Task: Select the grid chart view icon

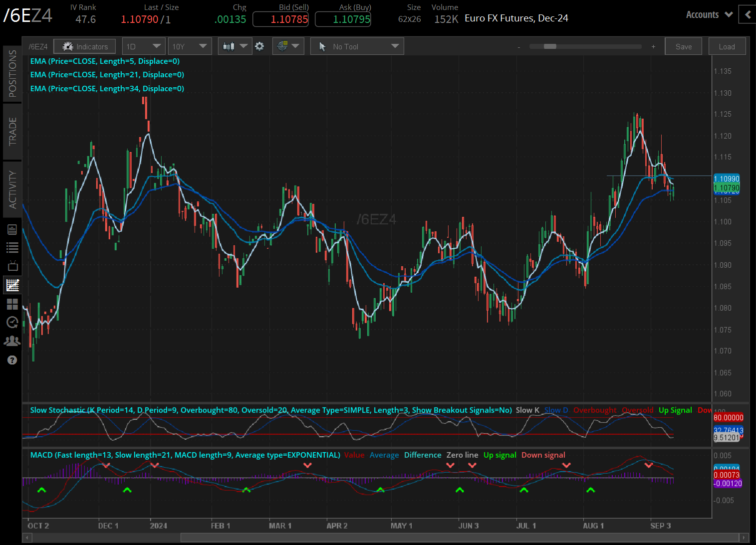Action: tap(12, 285)
